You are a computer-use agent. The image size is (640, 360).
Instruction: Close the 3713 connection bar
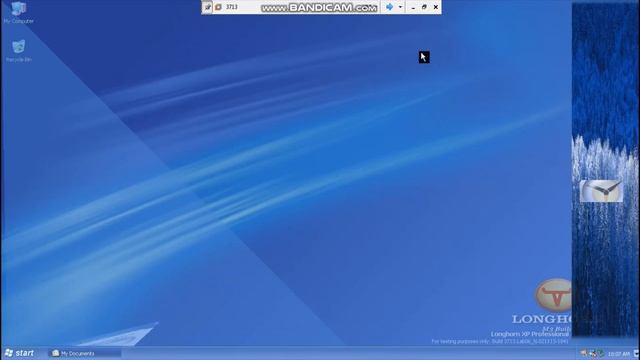pos(436,7)
